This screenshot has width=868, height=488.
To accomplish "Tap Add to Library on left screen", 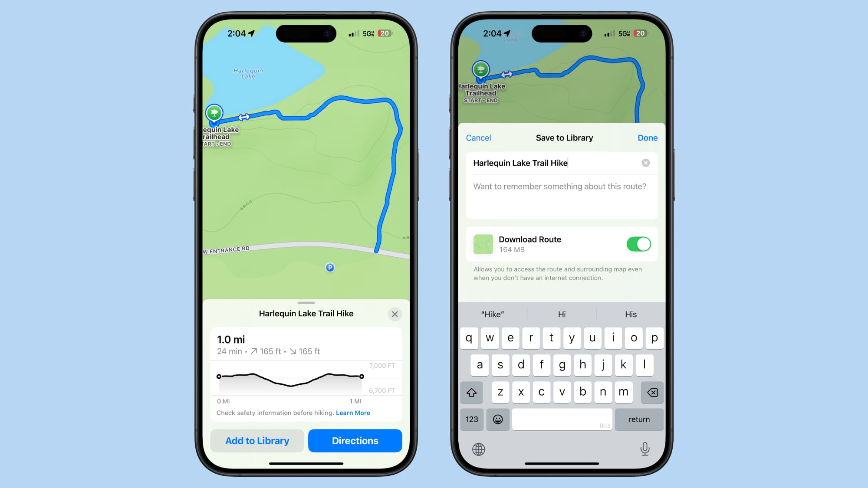I will 257,441.
